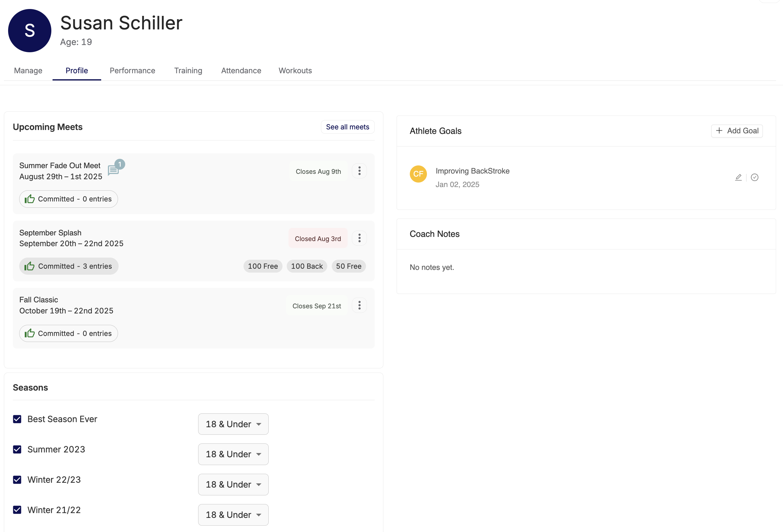
Task: Click the Jan 02, 2025 goal date
Action: pos(457,185)
